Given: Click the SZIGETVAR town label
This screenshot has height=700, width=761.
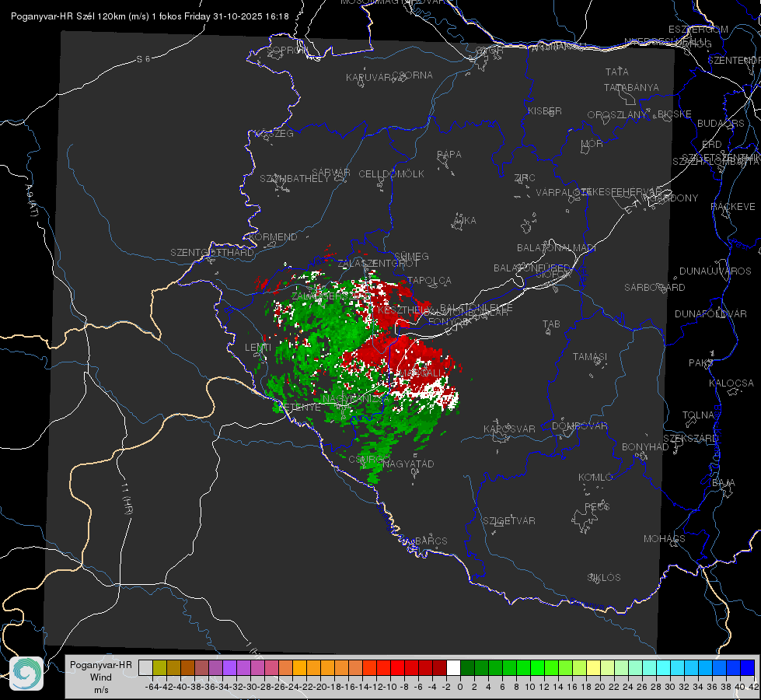Looking at the screenshot, I should pos(509,521).
